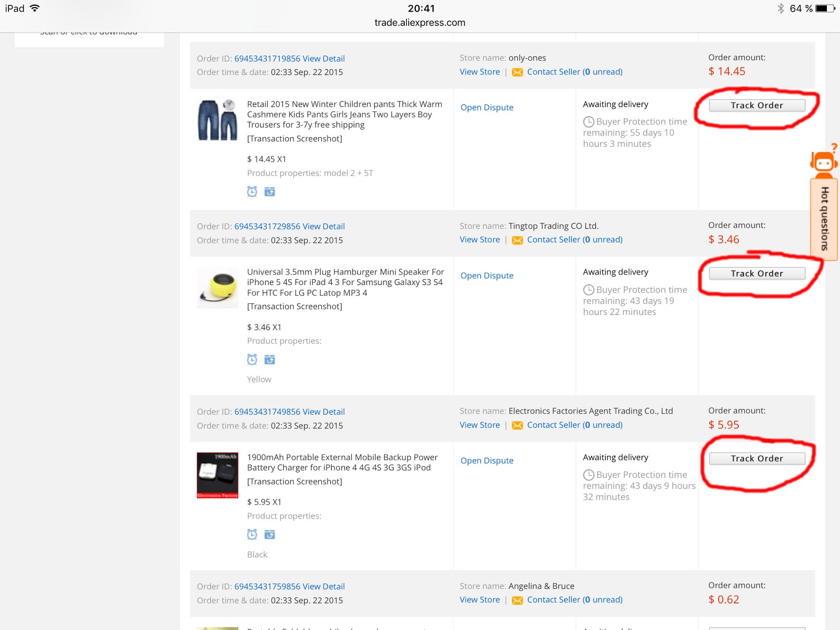
Task: Open Transaction Screenshot for the backup charger
Action: 295,481
